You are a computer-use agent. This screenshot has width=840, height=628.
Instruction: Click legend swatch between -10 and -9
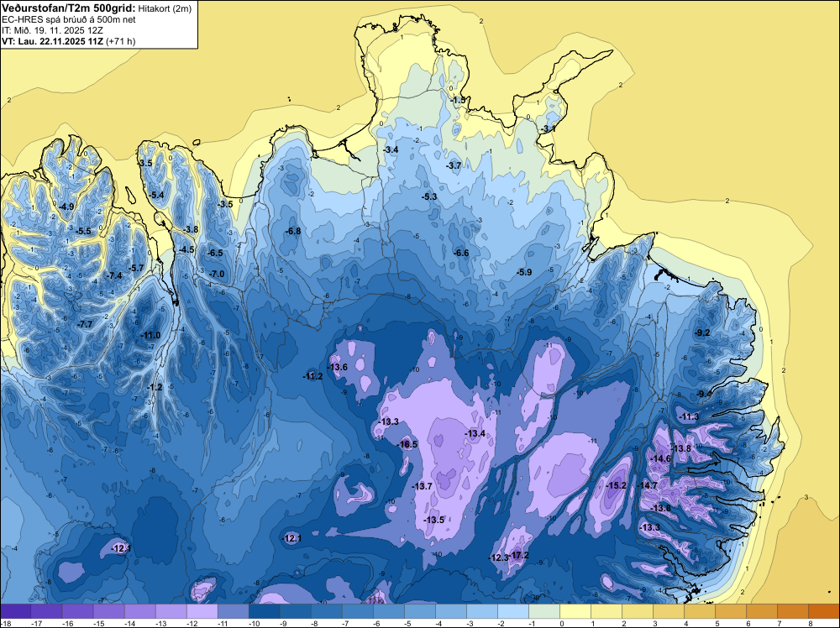click(x=265, y=611)
